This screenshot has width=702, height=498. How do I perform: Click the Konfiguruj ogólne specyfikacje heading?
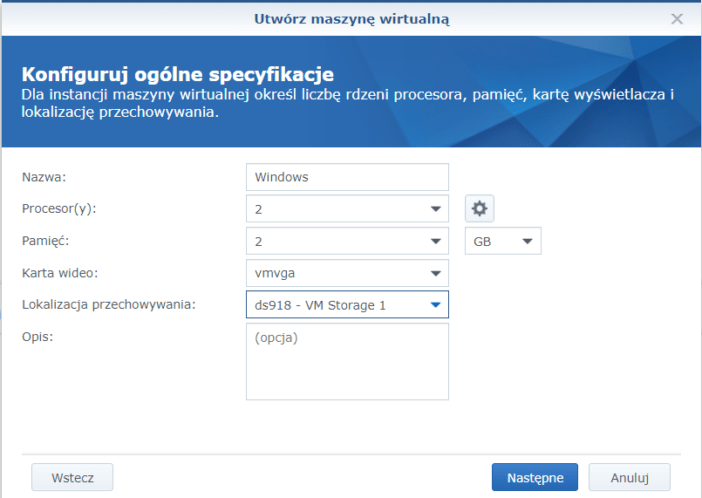(x=178, y=74)
